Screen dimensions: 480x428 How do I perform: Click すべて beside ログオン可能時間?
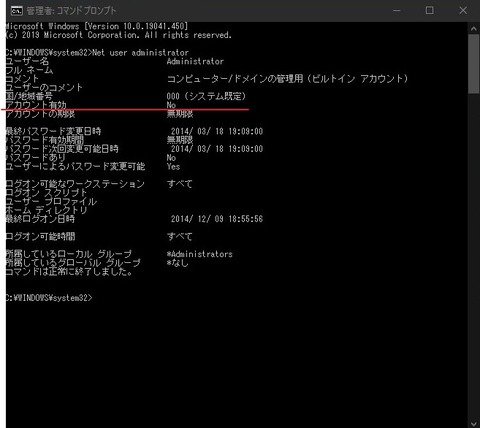(x=180, y=236)
